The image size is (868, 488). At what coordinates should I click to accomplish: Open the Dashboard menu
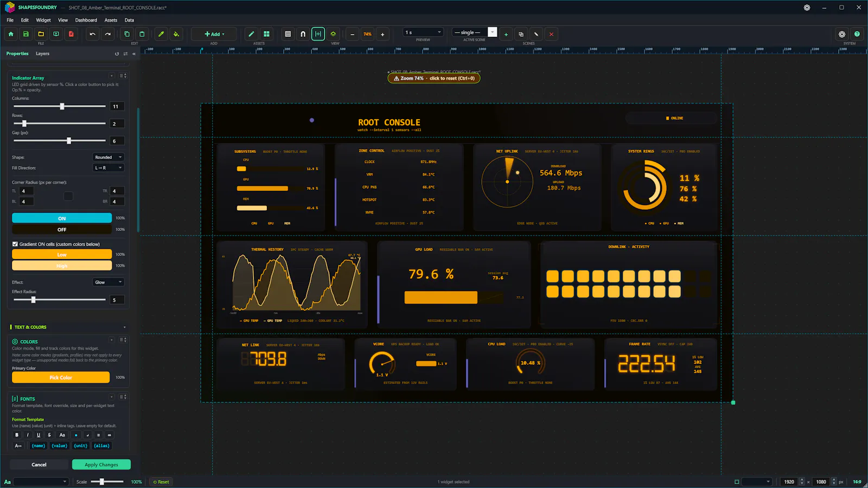[86, 20]
